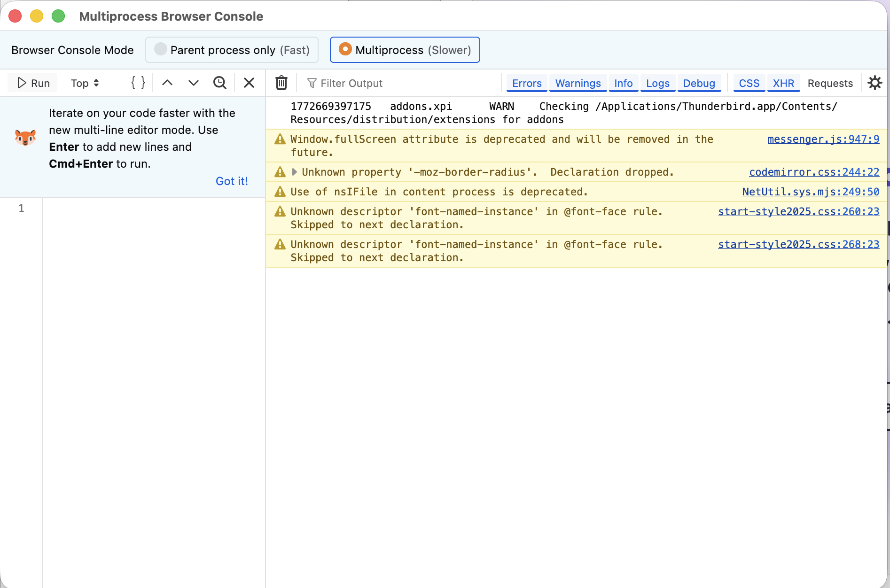Toggle the CSS filter

click(749, 83)
